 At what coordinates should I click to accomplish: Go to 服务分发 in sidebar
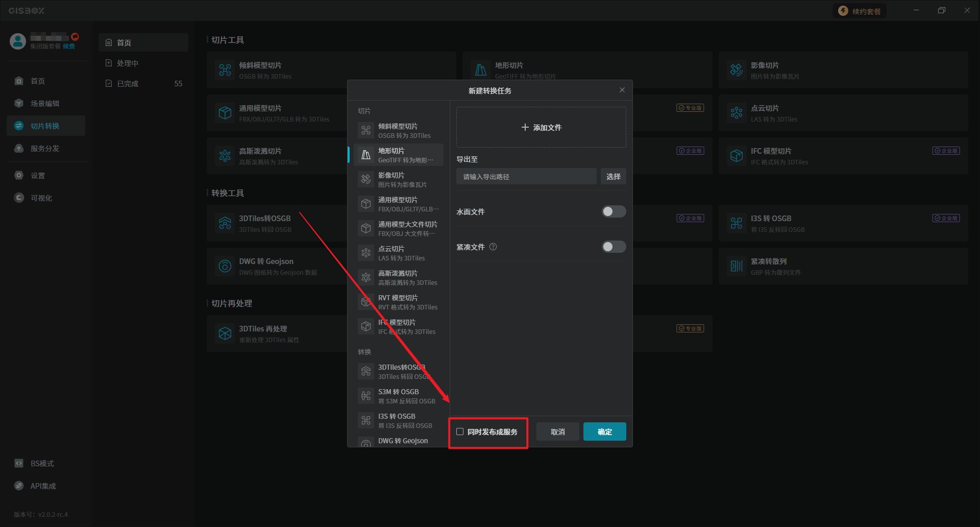[x=45, y=149]
